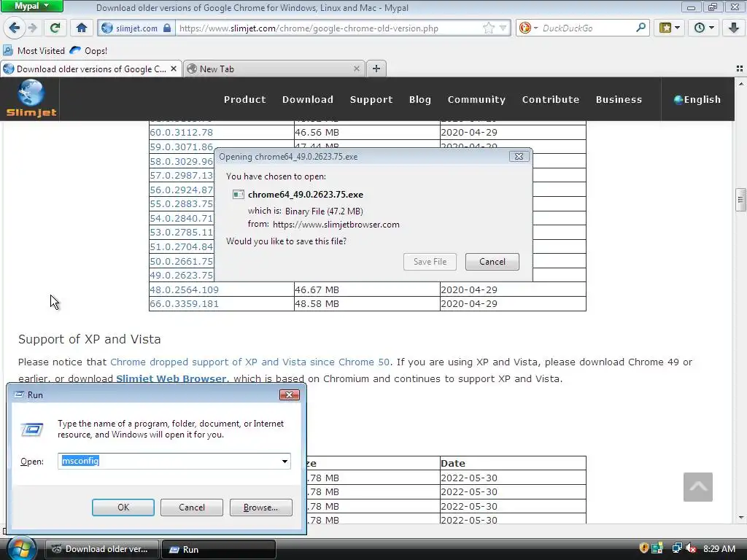The image size is (747, 560).
Task: Click the back-to-top arrow button
Action: point(698,486)
